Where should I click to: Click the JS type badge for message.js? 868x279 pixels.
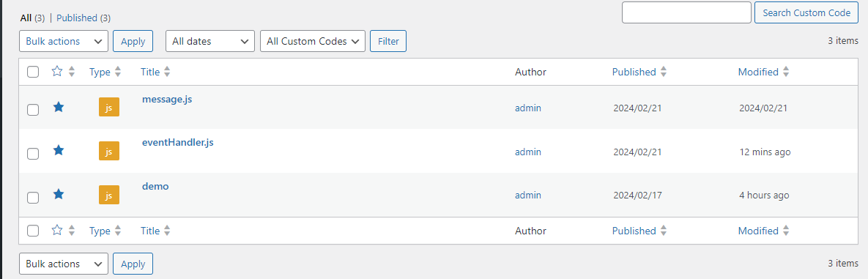tap(109, 108)
